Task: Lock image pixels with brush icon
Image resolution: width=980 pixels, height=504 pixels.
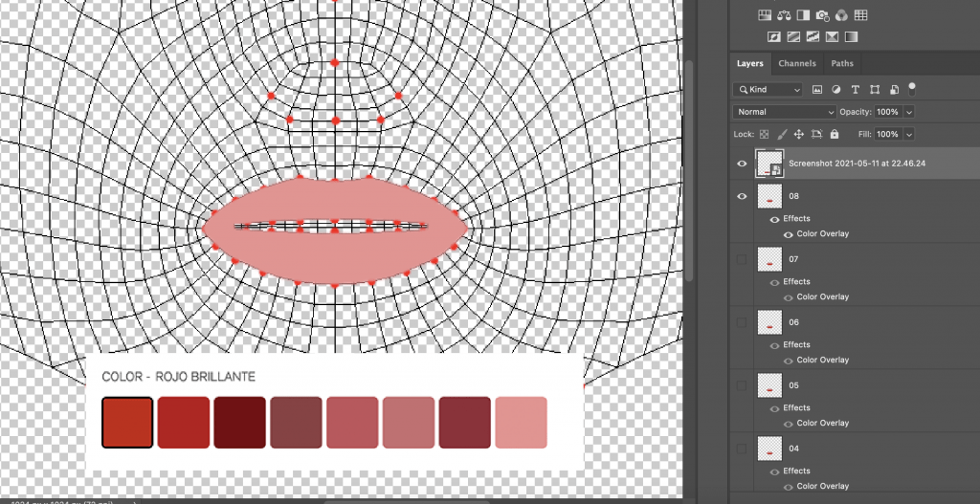Action: (781, 134)
